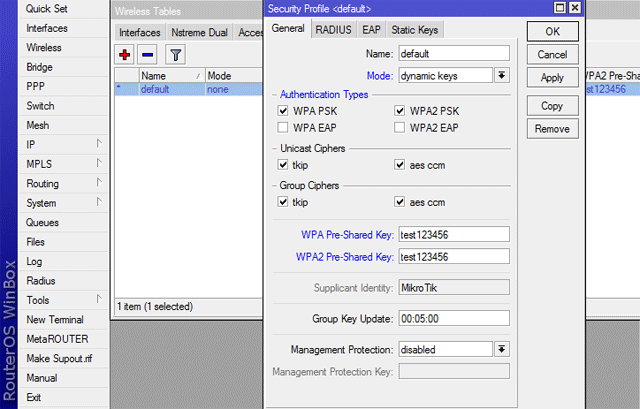The width and height of the screenshot is (640, 409).
Task: Open the Mode dropdown arrow
Action: (x=502, y=76)
